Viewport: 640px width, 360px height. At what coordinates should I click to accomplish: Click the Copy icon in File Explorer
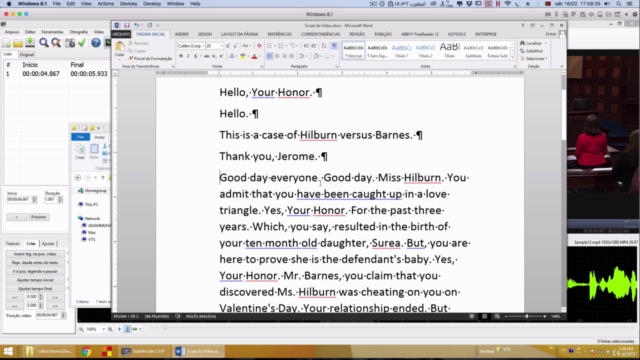tap(80, 151)
